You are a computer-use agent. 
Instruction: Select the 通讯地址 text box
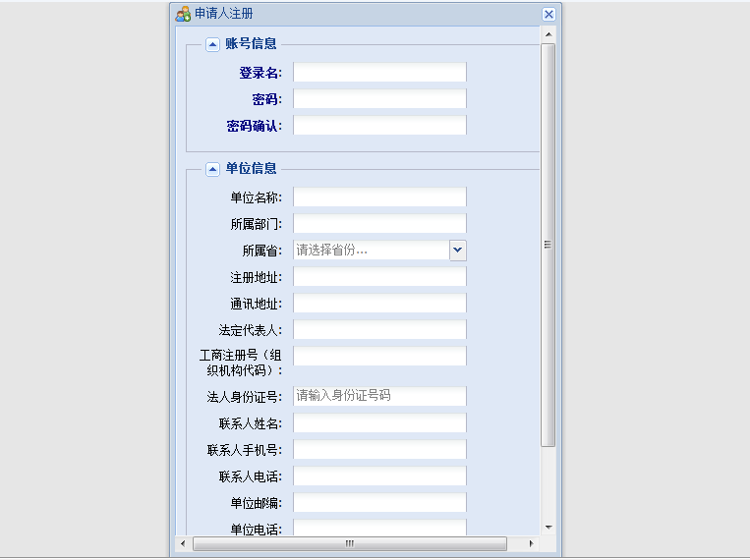(x=379, y=304)
